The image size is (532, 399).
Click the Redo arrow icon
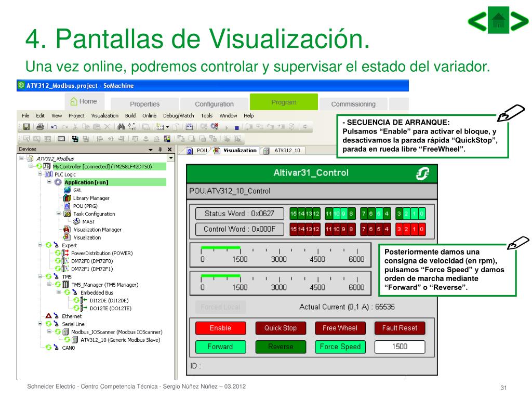pyautogui.click(x=65, y=127)
